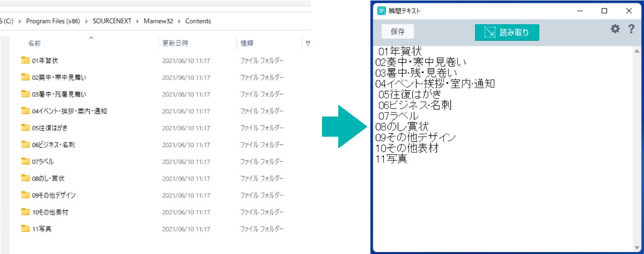The width and height of the screenshot is (644, 254).
Task: Click recognized text line 09その他デザイン
Action: [x=416, y=137]
